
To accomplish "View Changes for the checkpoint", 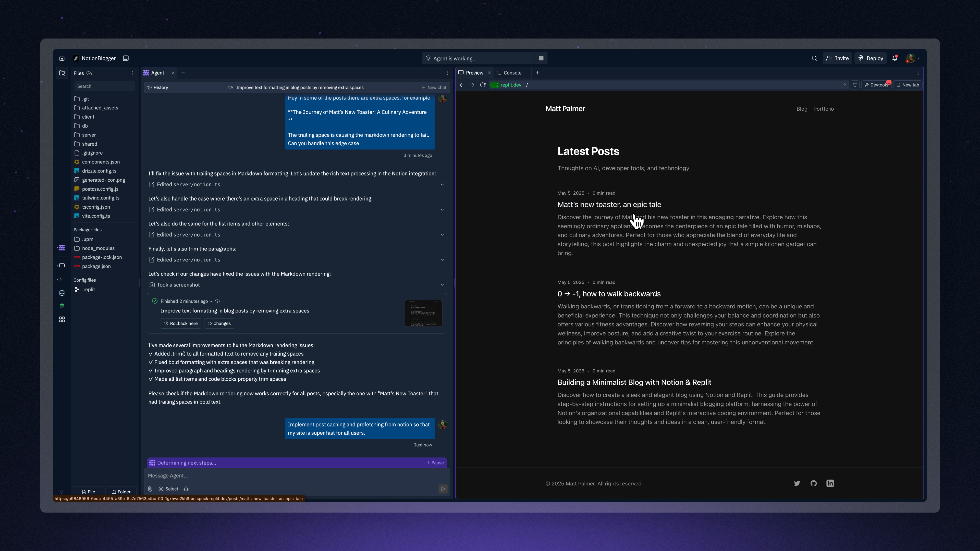I will coord(219,323).
